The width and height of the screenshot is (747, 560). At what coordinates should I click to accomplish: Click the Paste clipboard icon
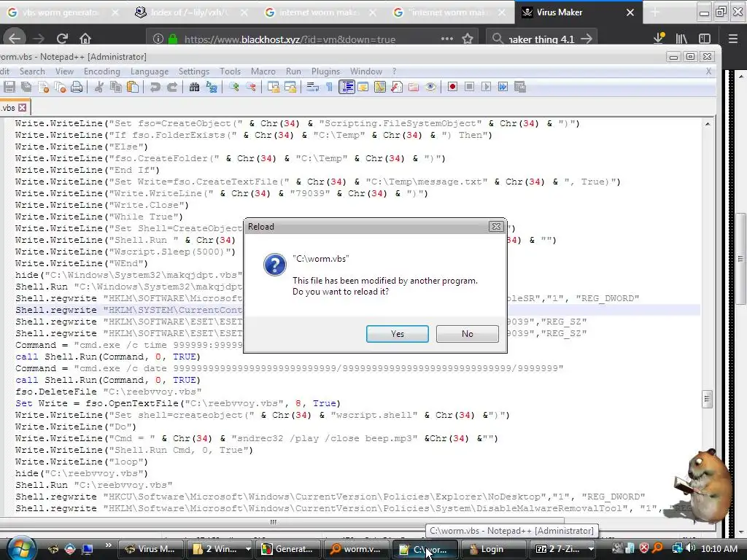point(133,87)
